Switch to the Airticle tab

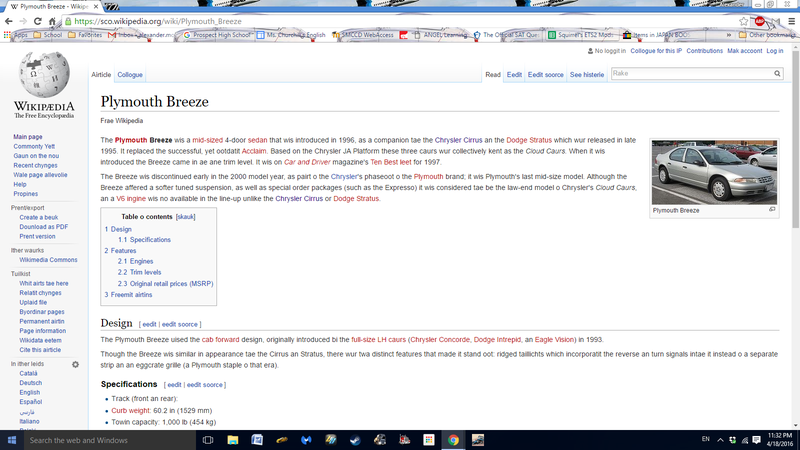point(101,74)
